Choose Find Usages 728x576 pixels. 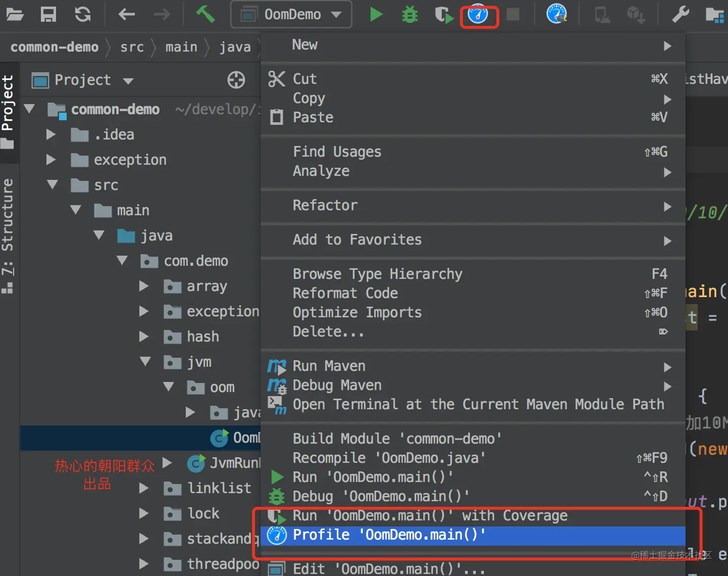coord(473,152)
